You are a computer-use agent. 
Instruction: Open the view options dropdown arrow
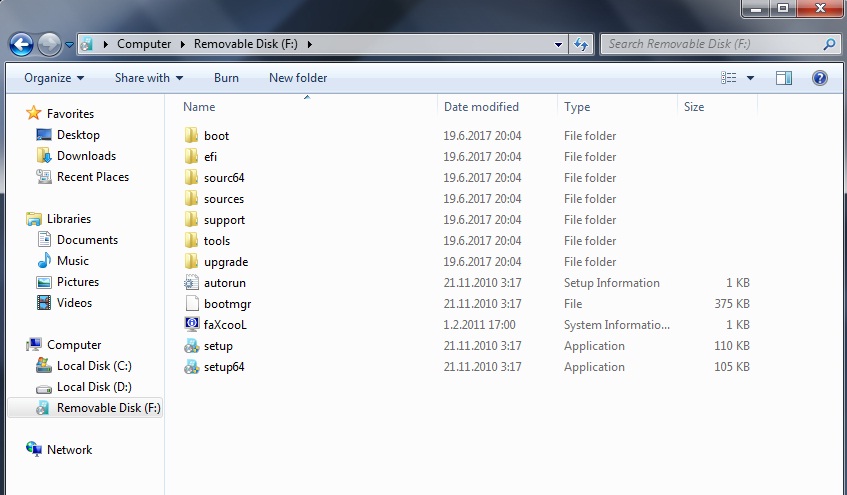[x=750, y=78]
